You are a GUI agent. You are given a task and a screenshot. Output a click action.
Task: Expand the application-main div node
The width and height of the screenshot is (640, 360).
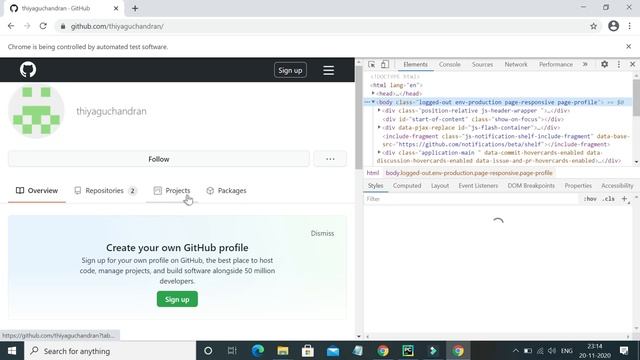(x=379, y=153)
